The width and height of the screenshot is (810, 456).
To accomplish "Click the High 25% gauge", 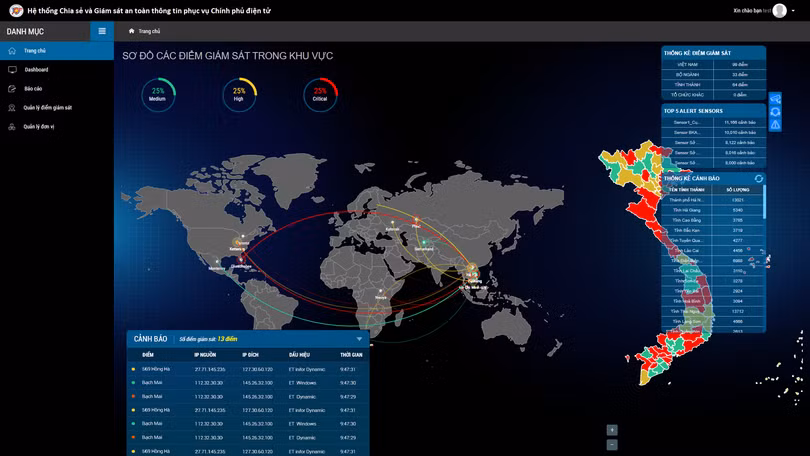I will pyautogui.click(x=239, y=95).
